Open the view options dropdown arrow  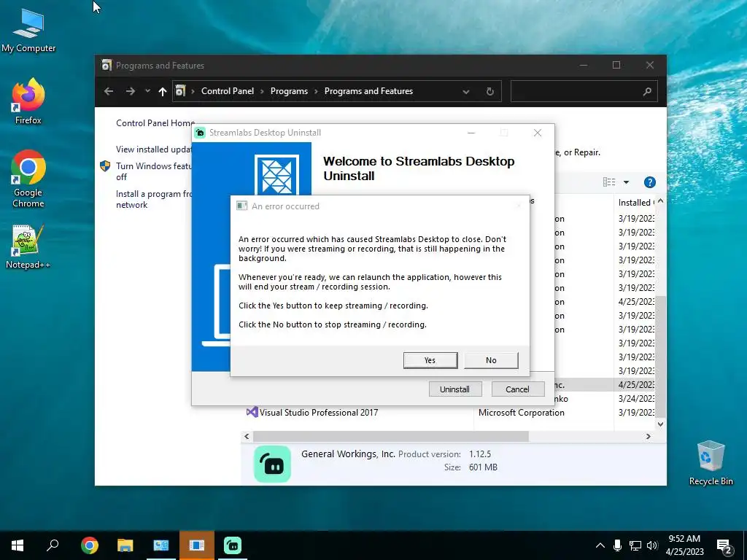click(627, 182)
